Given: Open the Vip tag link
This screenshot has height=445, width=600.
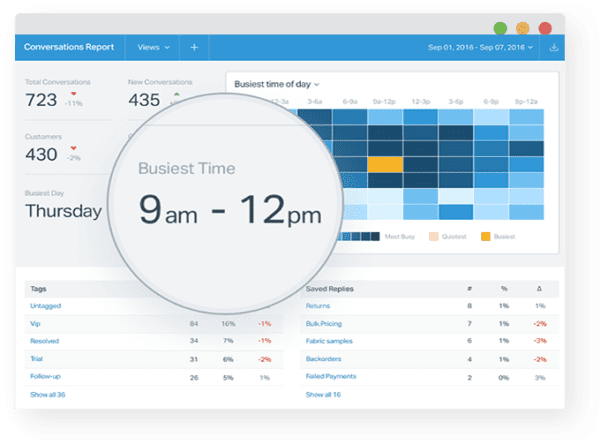Looking at the screenshot, I should coord(35,324).
